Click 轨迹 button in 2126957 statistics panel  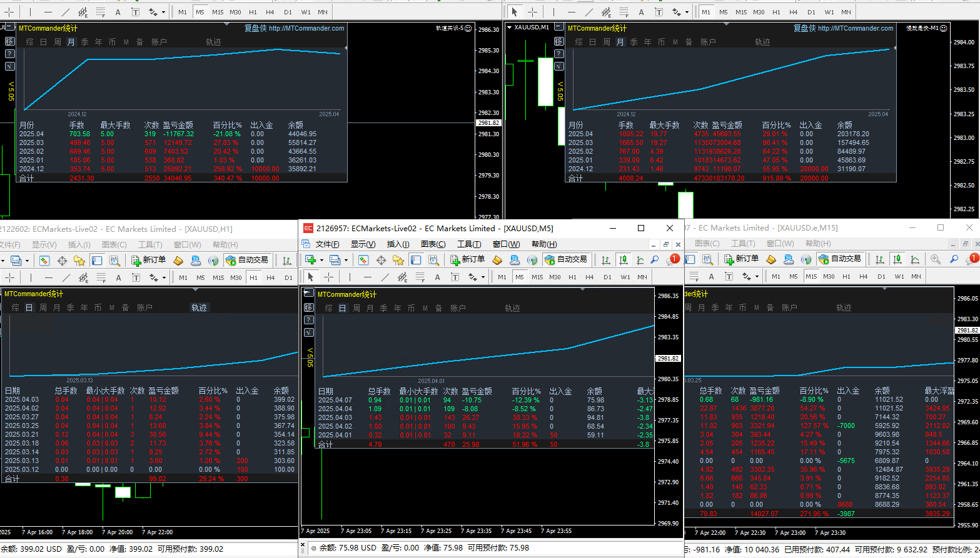pyautogui.click(x=512, y=308)
